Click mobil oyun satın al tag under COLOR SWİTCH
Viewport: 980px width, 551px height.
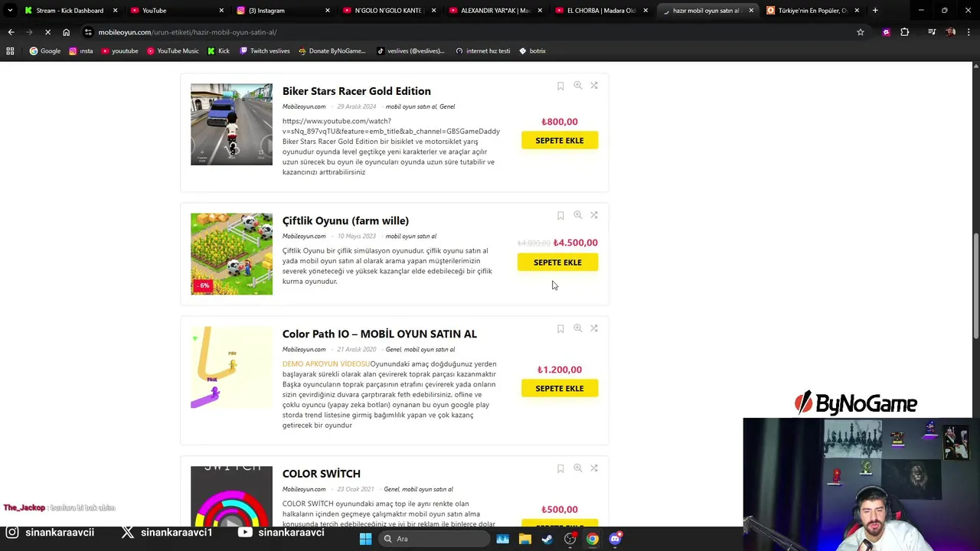(x=427, y=490)
